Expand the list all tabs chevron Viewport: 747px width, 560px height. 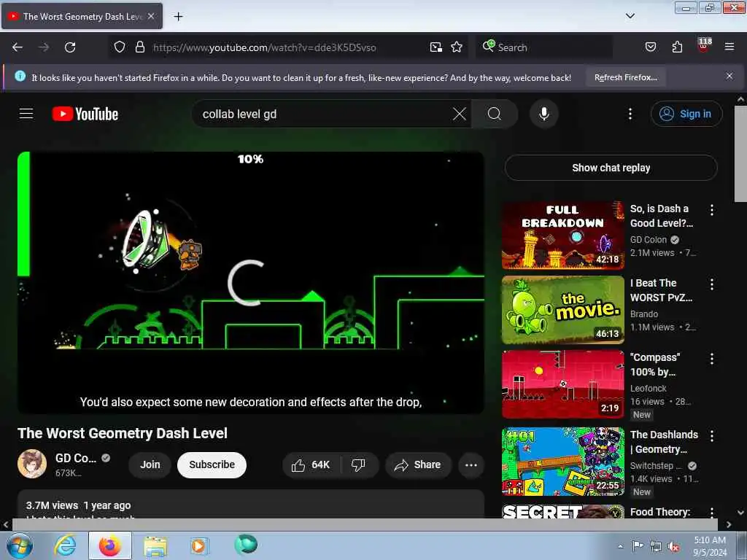click(630, 16)
